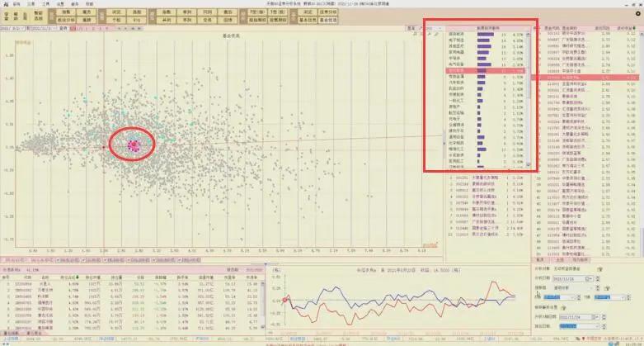Open 股票期权 from the toolbar

click(x=278, y=20)
